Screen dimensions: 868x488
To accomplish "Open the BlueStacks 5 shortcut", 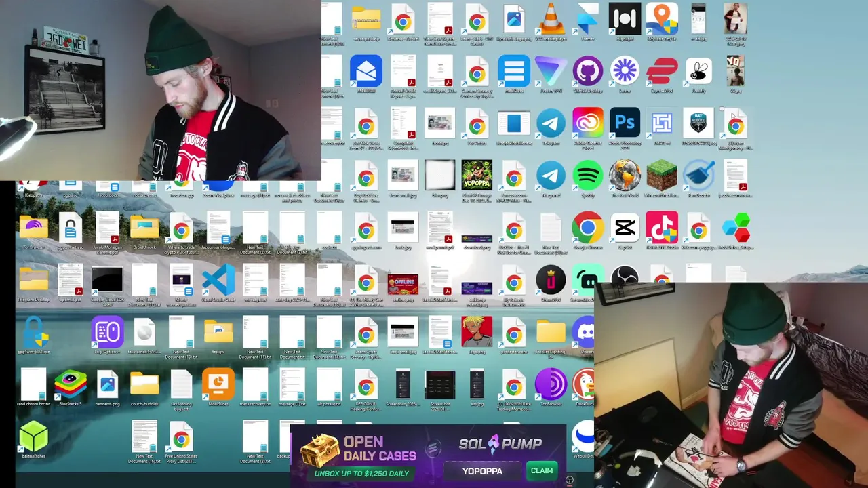I will pos(71,385).
